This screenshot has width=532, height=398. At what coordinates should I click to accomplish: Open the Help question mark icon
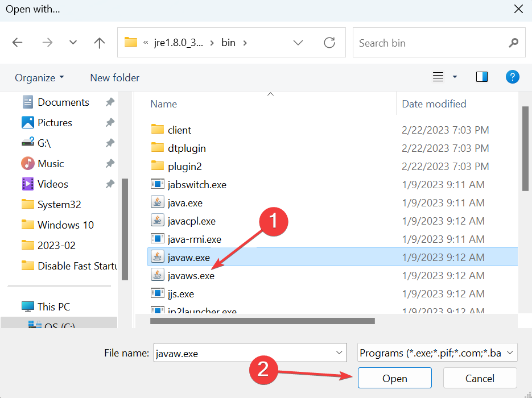click(513, 77)
